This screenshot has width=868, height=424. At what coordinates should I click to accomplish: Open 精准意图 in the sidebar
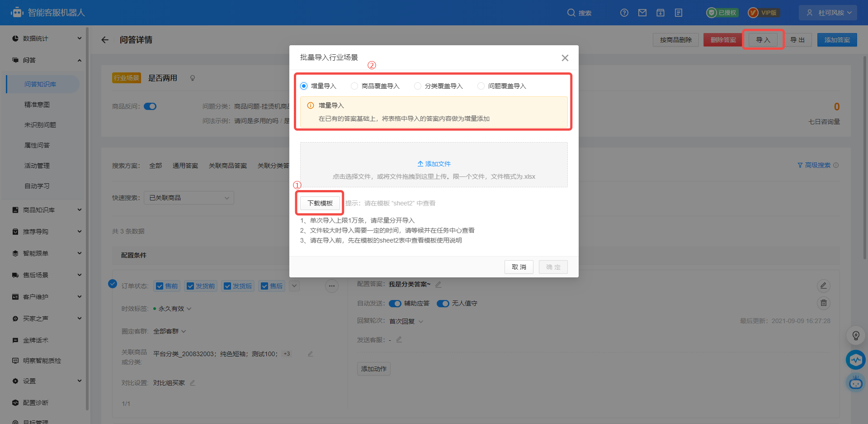37,105
